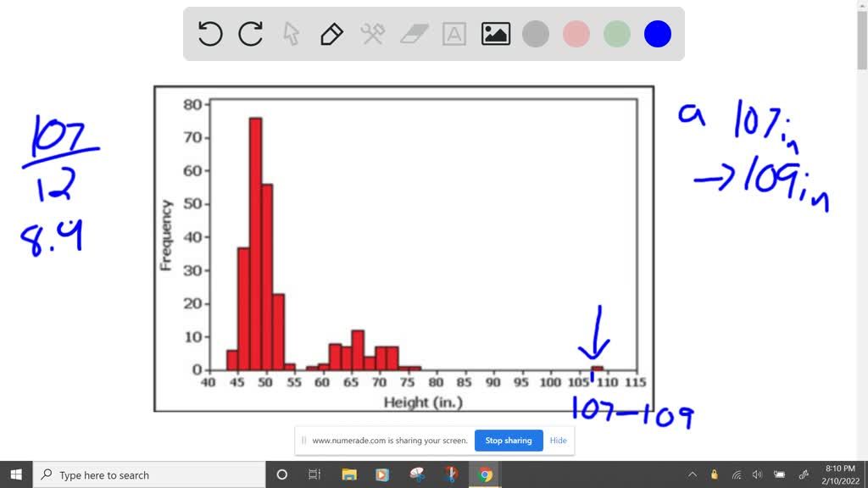Select the Pen drawing tool
The width and height of the screenshot is (868, 488).
point(331,34)
